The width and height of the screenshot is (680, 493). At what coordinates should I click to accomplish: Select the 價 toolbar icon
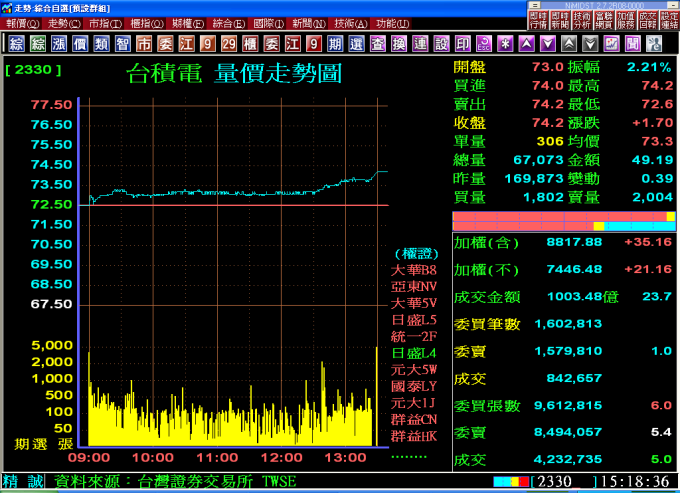coord(80,43)
